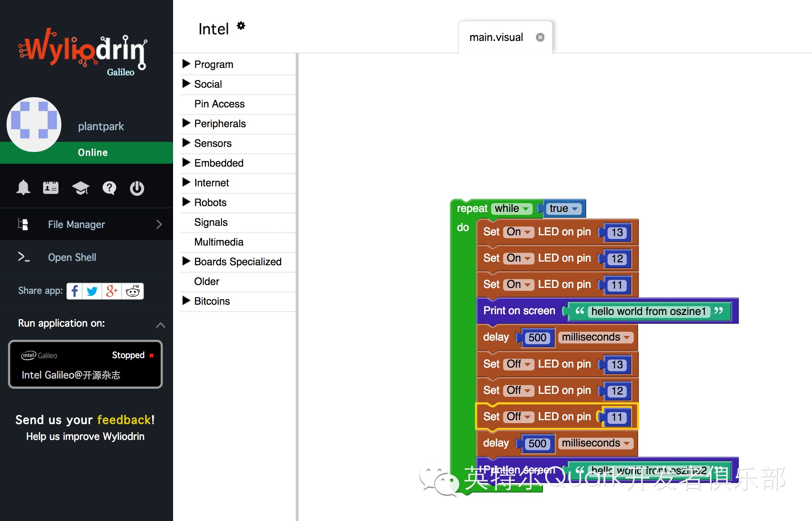Open On/Off dropdown for pin 13 first block
Image resolution: width=812 pixels, height=521 pixels.
pos(518,232)
